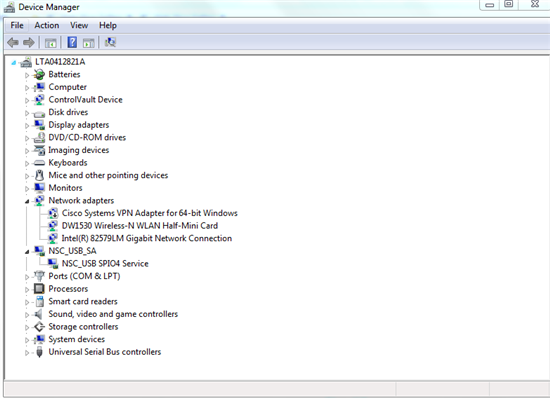Click the System devices icon
This screenshot has width=550, height=398.
click(39, 339)
